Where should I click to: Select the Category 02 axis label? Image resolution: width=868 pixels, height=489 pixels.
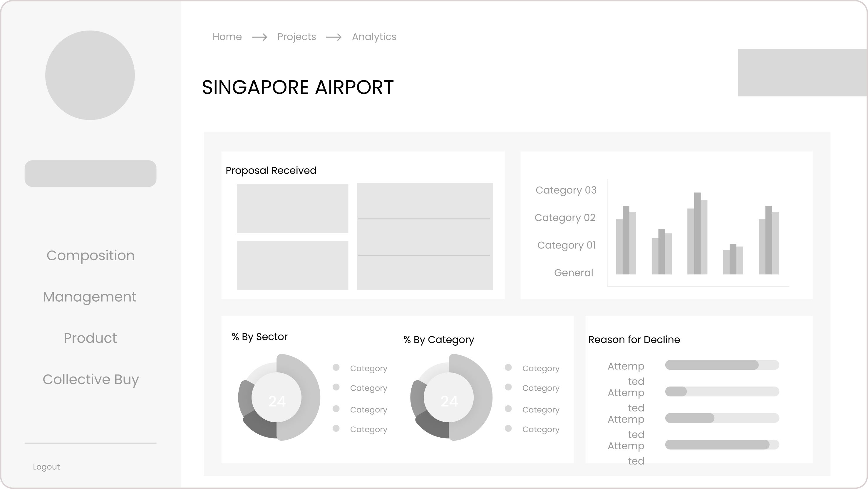565,218
